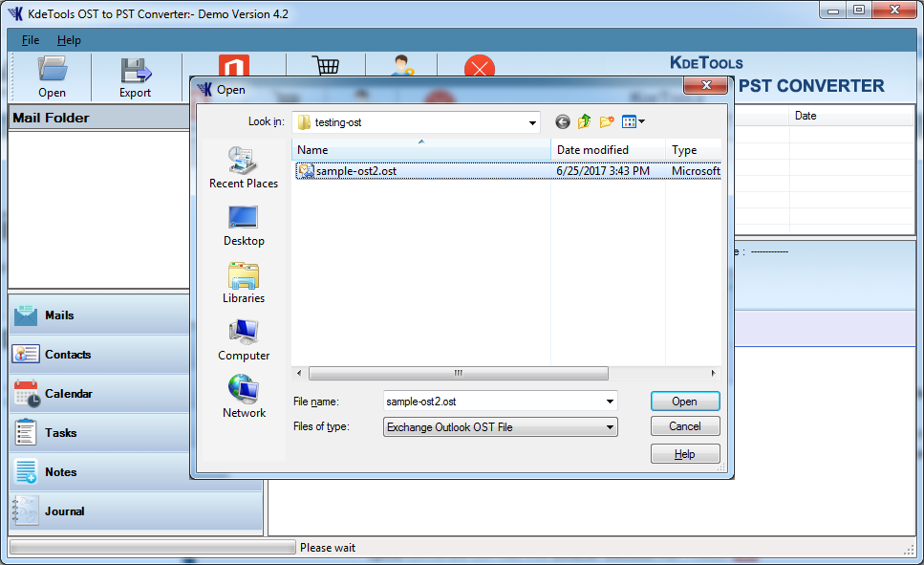
Task: Open the Help menu
Action: (69, 40)
